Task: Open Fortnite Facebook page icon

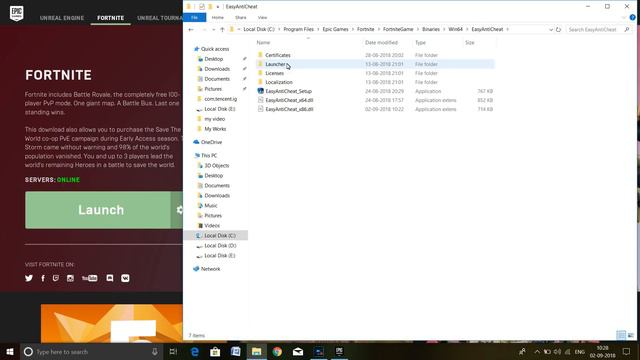Action: [x=43, y=278]
